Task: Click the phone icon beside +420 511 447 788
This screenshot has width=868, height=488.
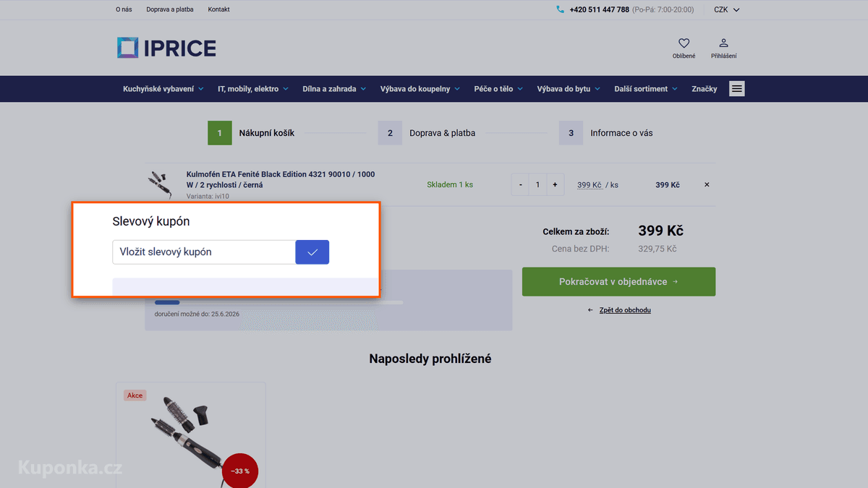Action: (x=560, y=9)
